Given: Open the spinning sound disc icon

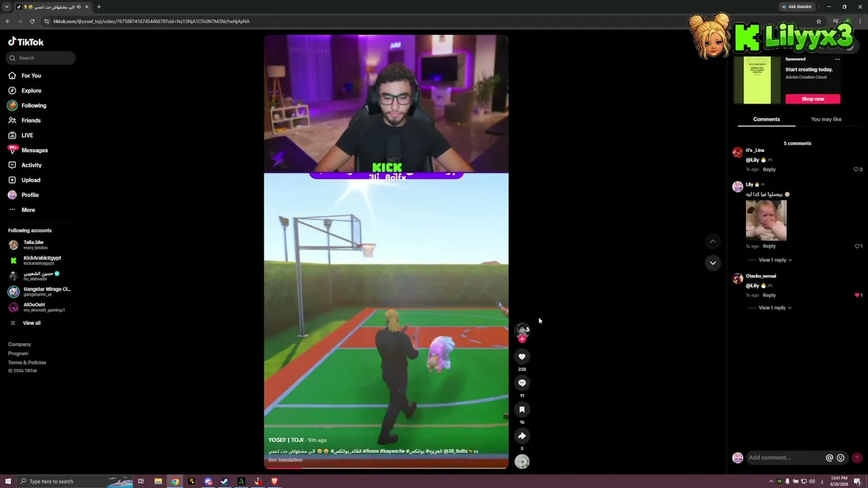Looking at the screenshot, I should [521, 462].
